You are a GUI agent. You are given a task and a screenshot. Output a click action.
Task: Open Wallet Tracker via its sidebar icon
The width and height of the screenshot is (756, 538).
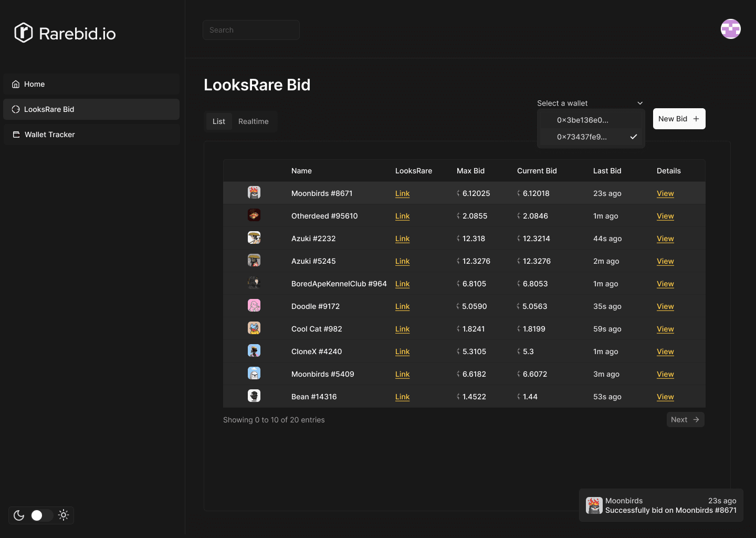pos(16,134)
